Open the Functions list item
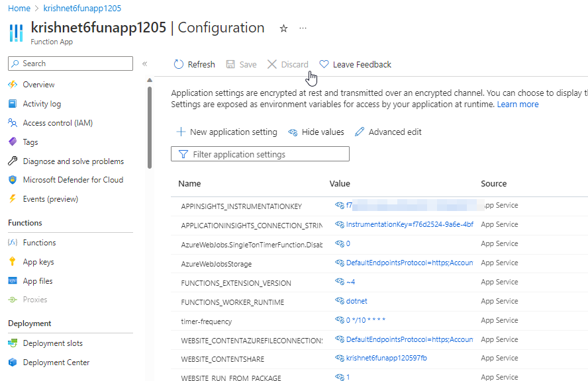The width and height of the screenshot is (588, 381). 39,242
